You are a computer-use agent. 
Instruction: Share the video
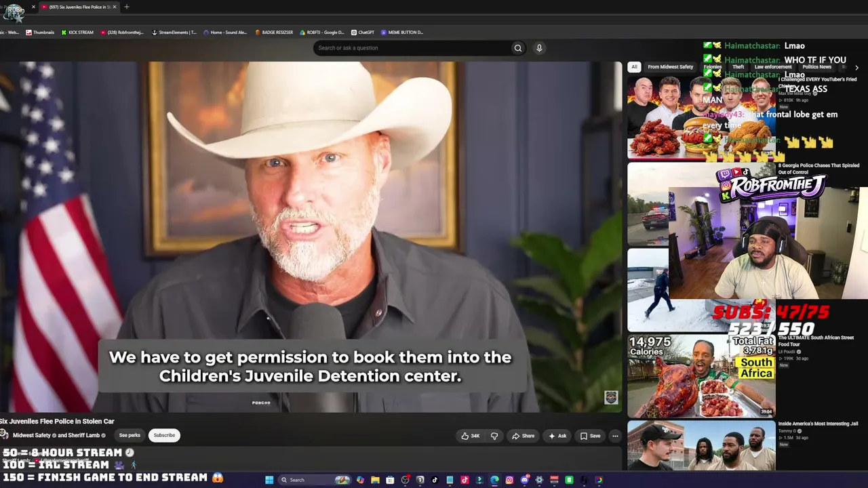(x=523, y=436)
